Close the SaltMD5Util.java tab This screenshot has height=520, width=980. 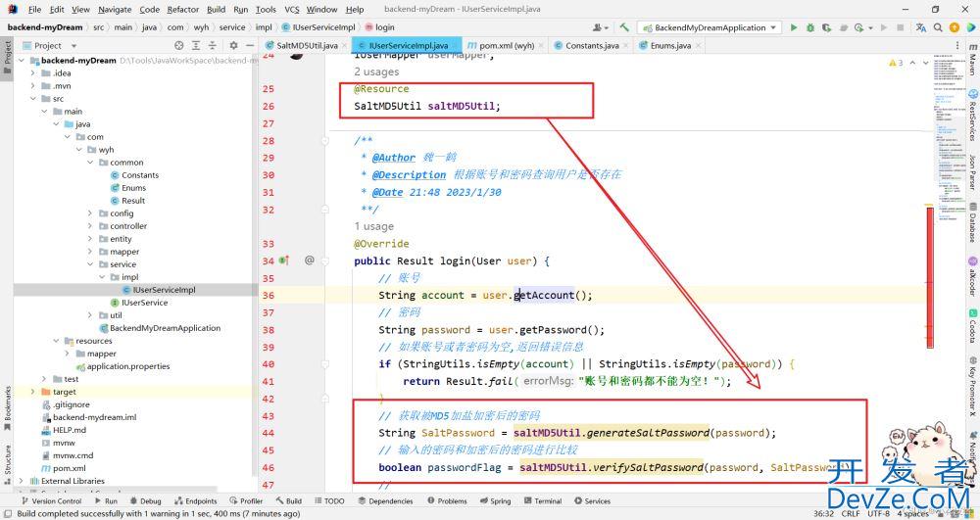click(344, 46)
